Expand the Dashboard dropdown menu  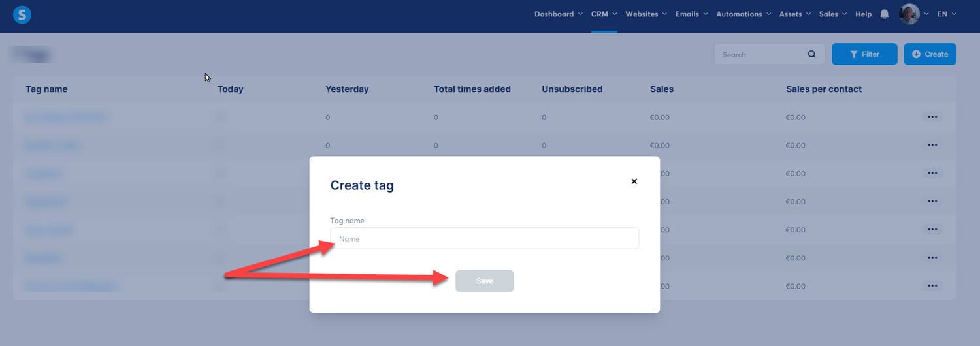[559, 14]
